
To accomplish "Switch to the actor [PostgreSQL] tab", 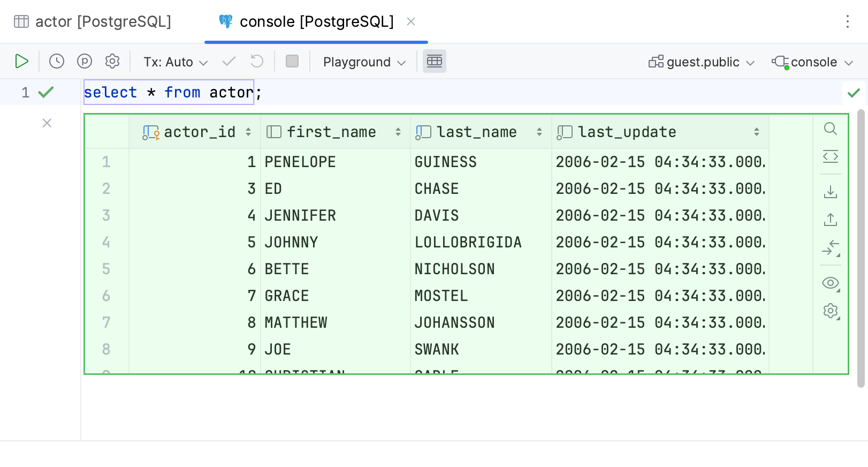I will (93, 21).
